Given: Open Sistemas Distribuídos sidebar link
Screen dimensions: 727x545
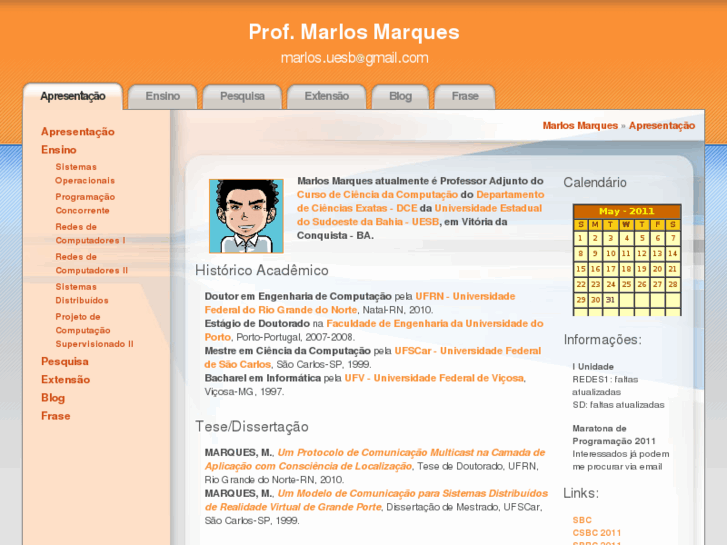Looking at the screenshot, I should coord(82,294).
